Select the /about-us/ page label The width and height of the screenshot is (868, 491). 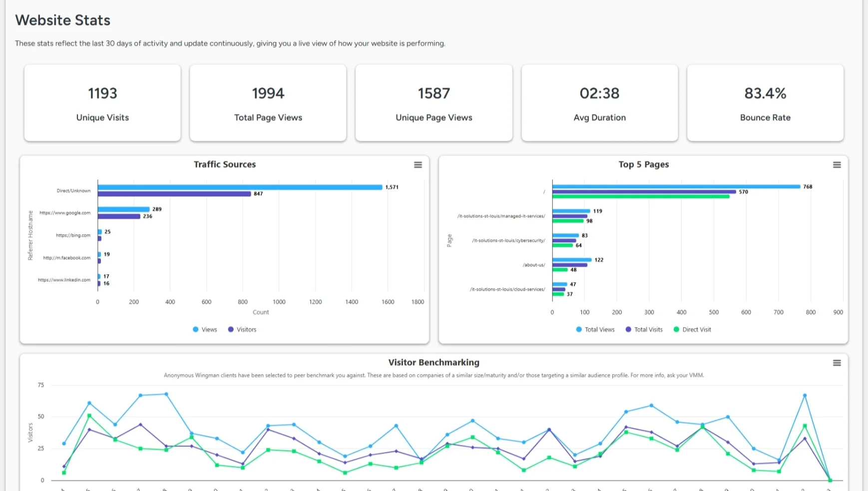point(533,265)
